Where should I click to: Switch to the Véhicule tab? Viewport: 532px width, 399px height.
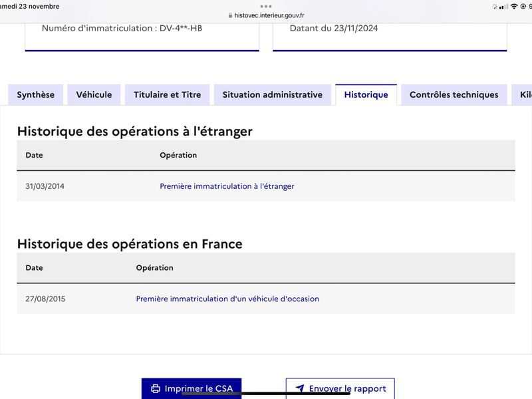94,94
